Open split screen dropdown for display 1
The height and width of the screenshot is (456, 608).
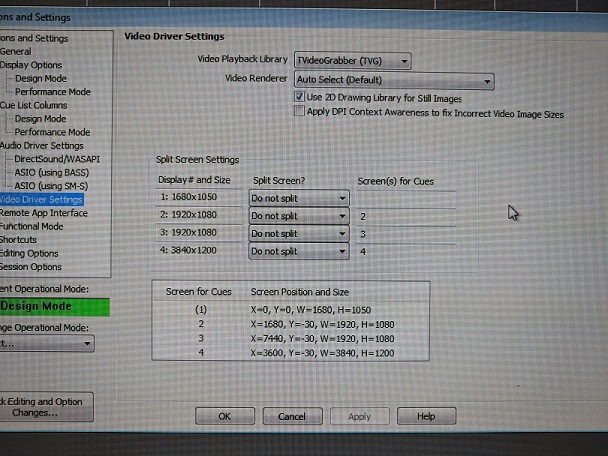tap(298, 198)
